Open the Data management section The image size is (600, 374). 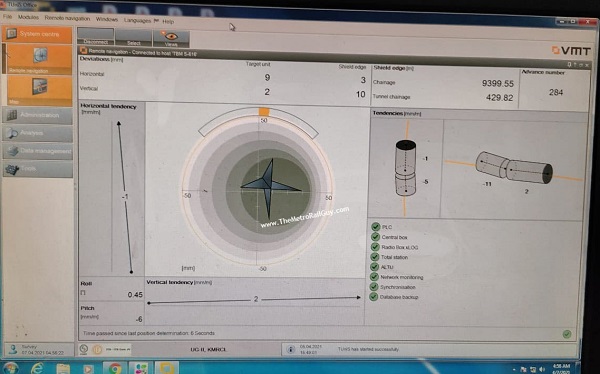(x=38, y=151)
